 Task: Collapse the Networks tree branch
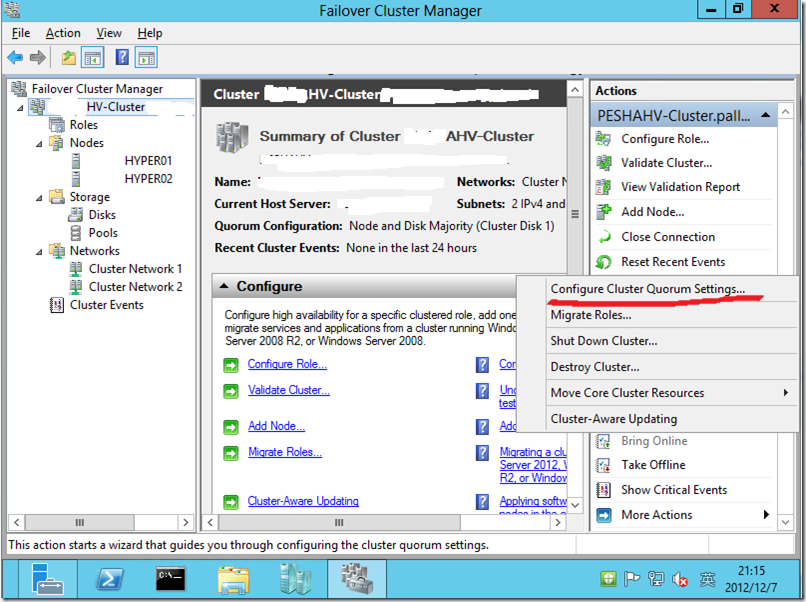tap(39, 252)
